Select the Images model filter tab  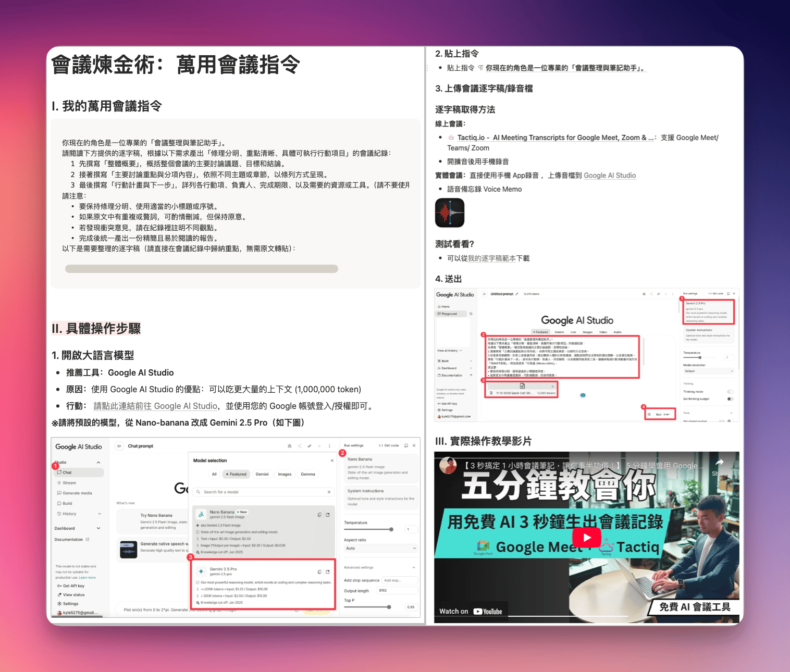285,474
